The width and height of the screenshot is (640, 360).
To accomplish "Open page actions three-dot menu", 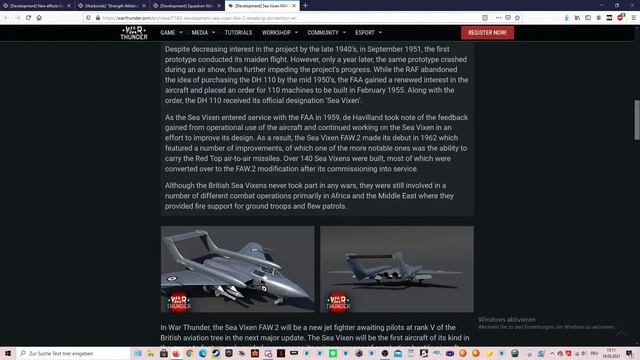I will pos(498,18).
